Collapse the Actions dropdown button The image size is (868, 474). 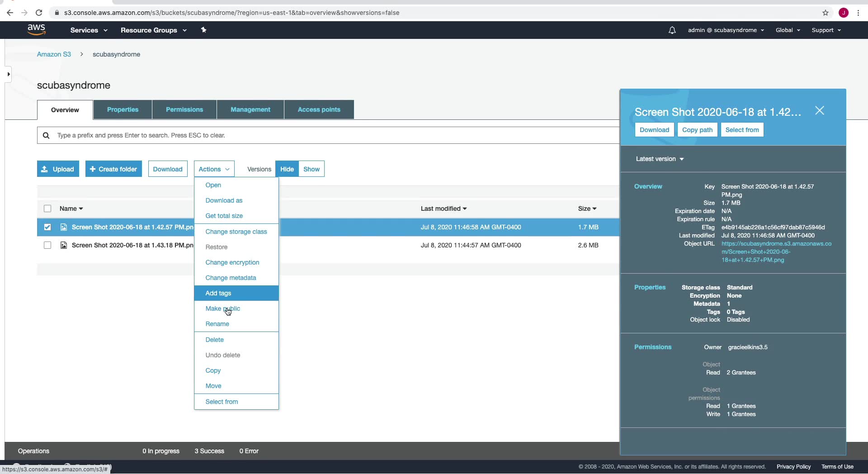[214, 169]
